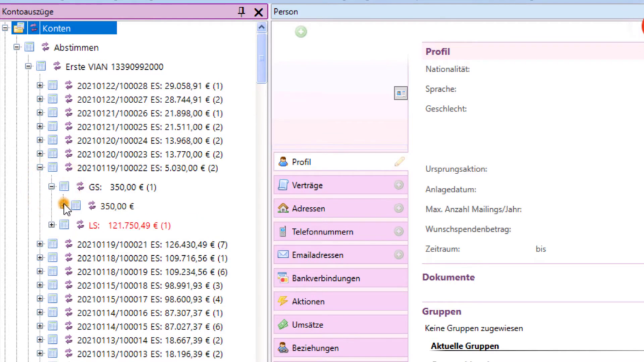Viewport: 644px width, 362px height.
Task: Open the Telefonnummern section
Action: tap(340, 232)
